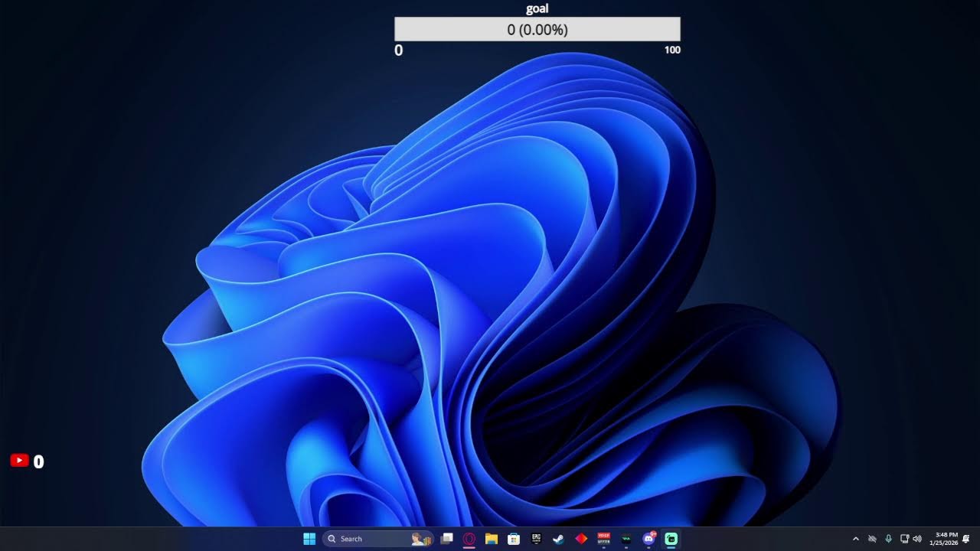Open the red diamond taskbar app
This screenshot has width=980, height=551.
click(581, 539)
